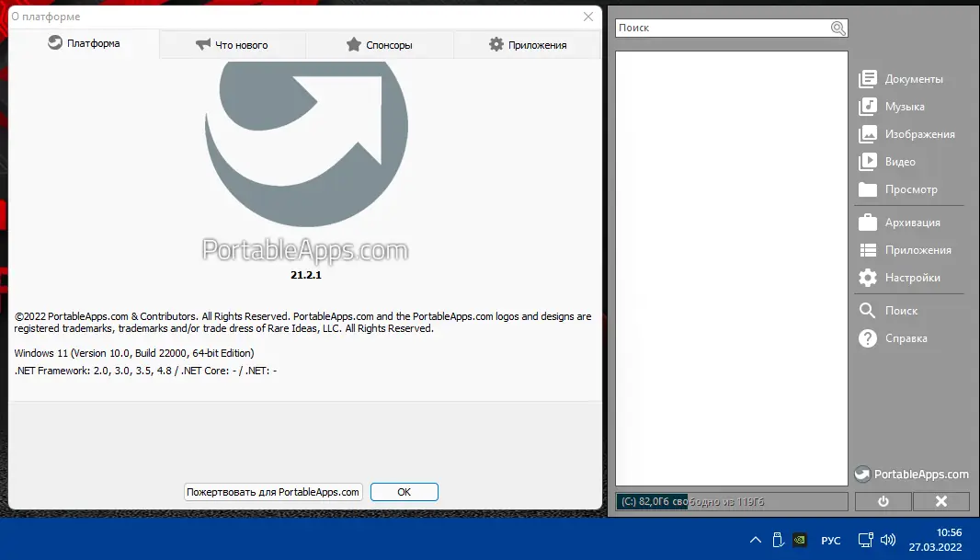Close the PortableApps menu with X
980x560 pixels.
tap(940, 501)
